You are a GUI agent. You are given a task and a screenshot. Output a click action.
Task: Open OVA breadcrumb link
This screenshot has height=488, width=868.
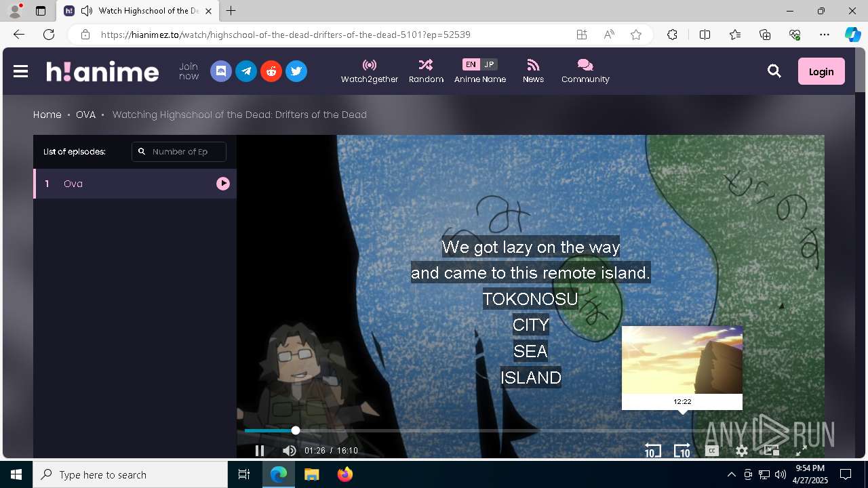(85, 115)
